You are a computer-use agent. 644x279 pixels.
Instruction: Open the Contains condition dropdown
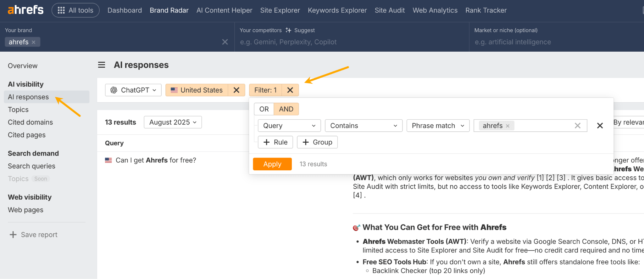tap(363, 126)
